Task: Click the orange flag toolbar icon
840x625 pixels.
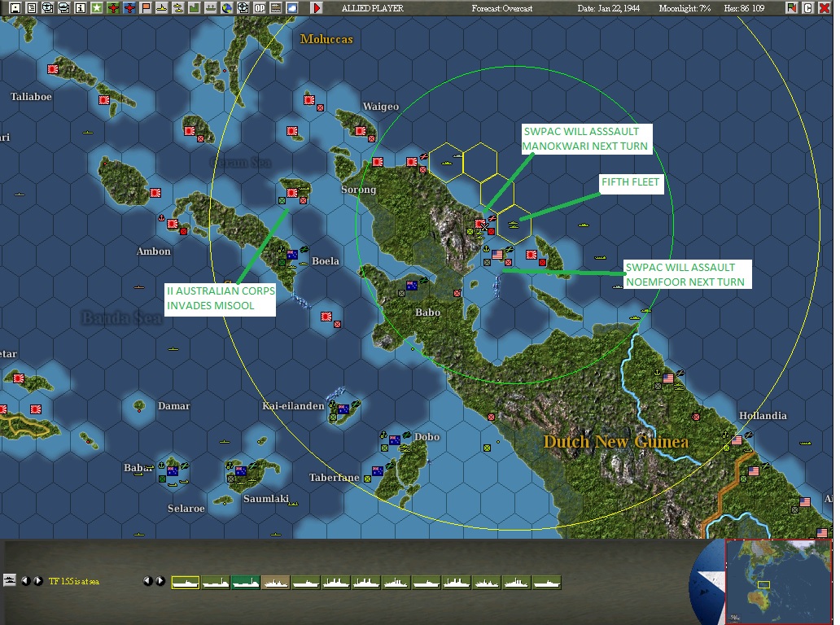Action: click(x=146, y=8)
